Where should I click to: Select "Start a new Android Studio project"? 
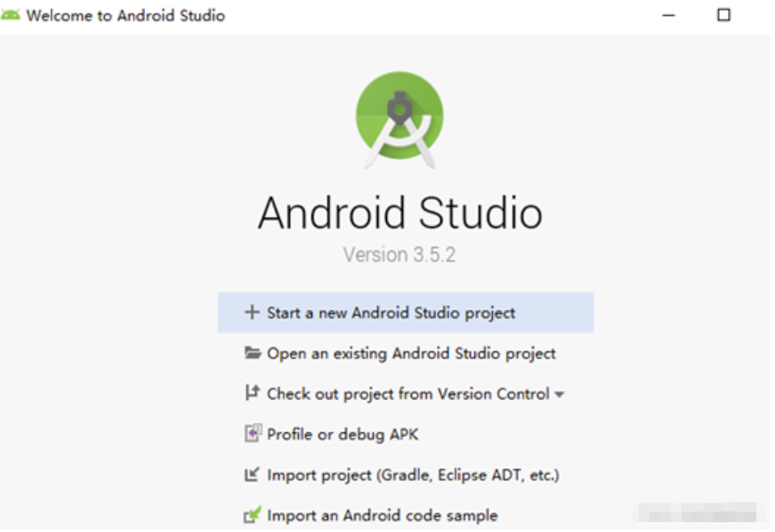(x=391, y=312)
